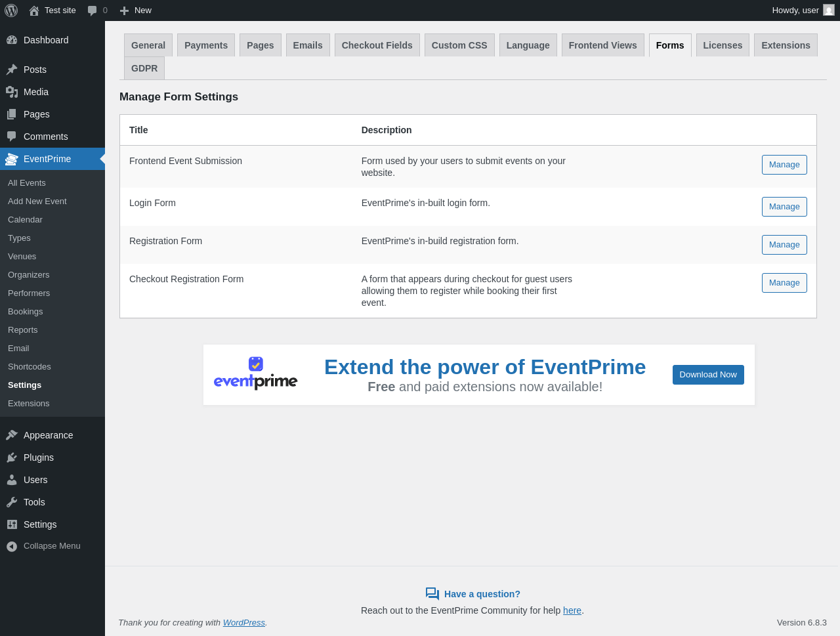Click the Dashboard gauge icon
This screenshot has width=840, height=636.
tap(12, 40)
